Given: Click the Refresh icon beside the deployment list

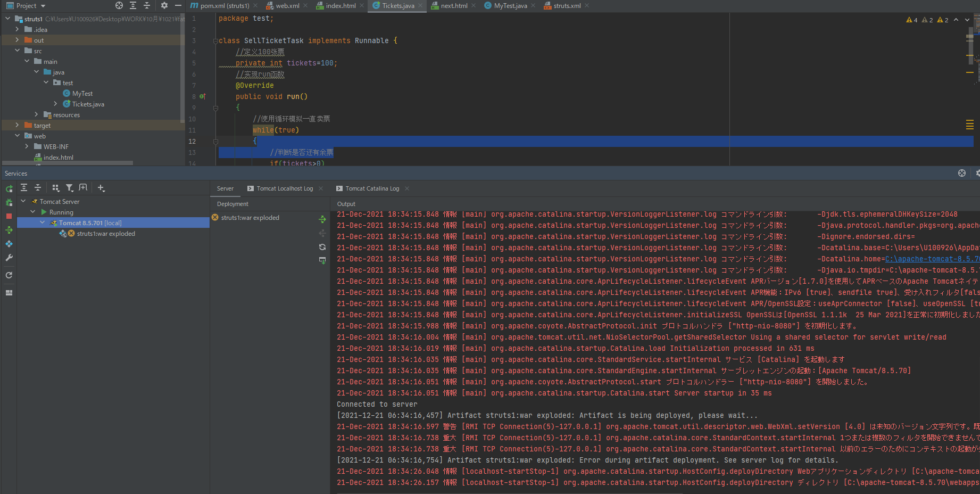Looking at the screenshot, I should (x=322, y=247).
